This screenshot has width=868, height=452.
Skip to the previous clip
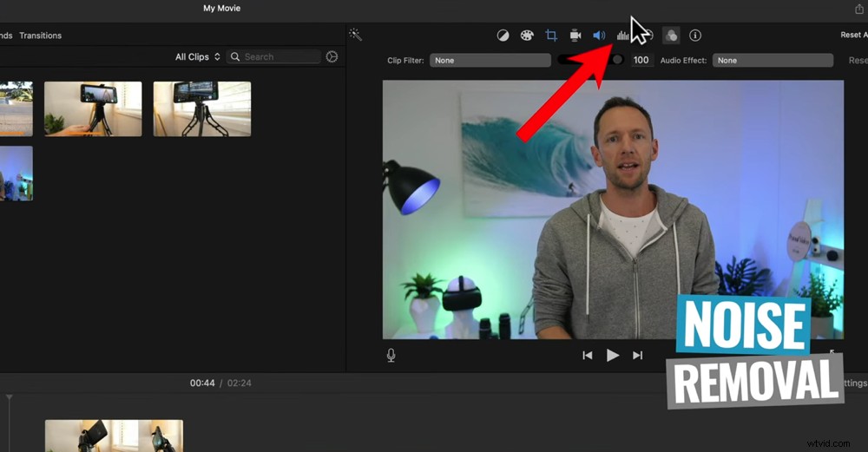[x=588, y=355]
